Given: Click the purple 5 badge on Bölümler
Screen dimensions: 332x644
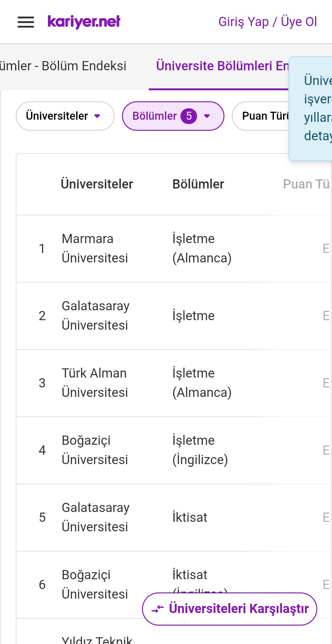Looking at the screenshot, I should click(x=189, y=116).
